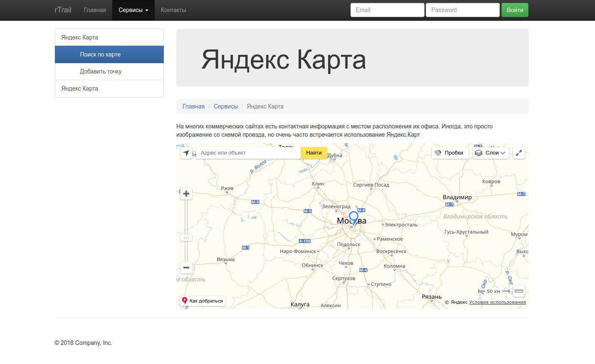Image resolution: width=595 pixels, height=364 pixels.
Task: Click the © Яндекс copyright text
Action: [456, 302]
